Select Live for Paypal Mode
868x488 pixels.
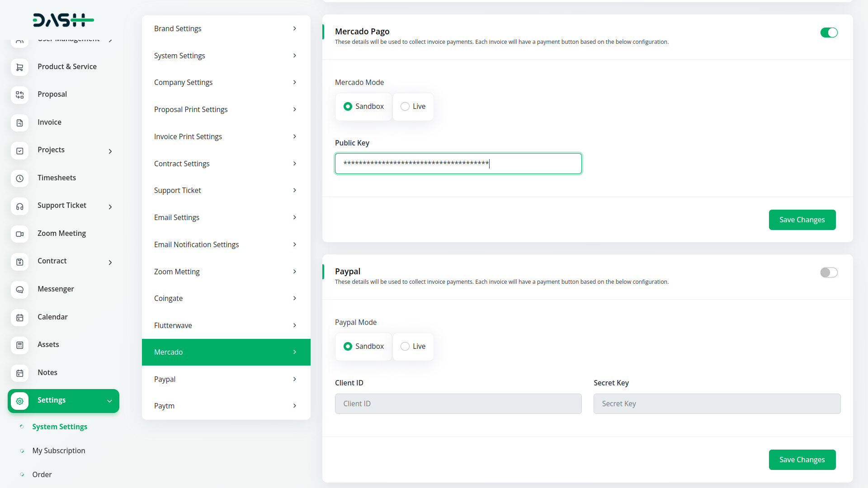405,347
